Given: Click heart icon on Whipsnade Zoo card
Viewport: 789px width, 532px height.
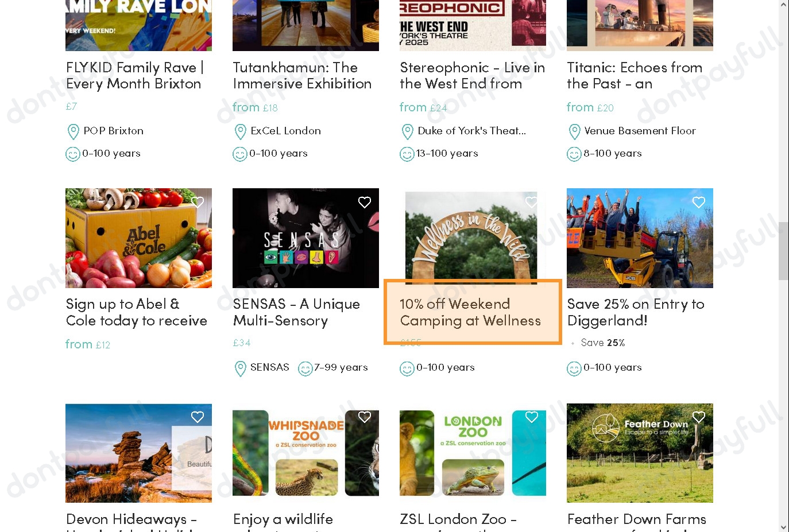Looking at the screenshot, I should tap(365, 417).
